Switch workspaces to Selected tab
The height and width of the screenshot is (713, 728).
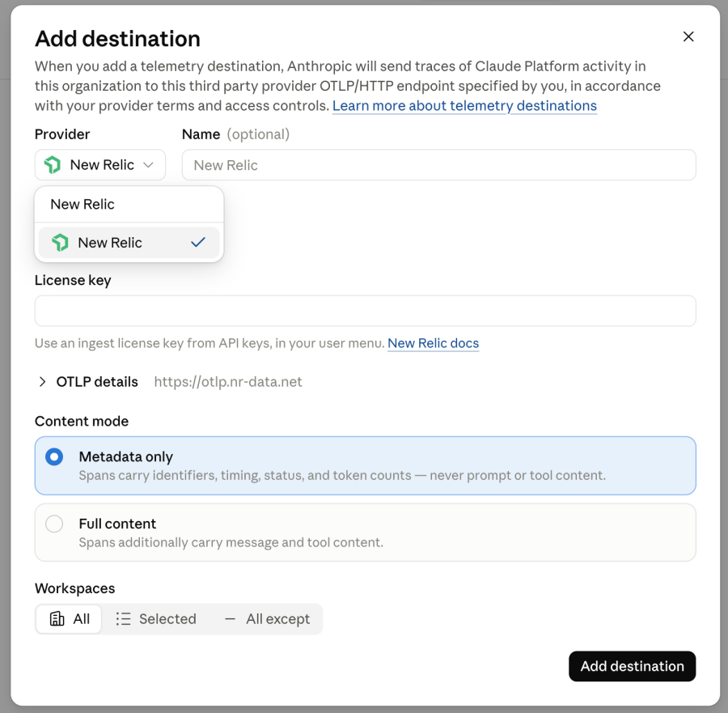[155, 618]
